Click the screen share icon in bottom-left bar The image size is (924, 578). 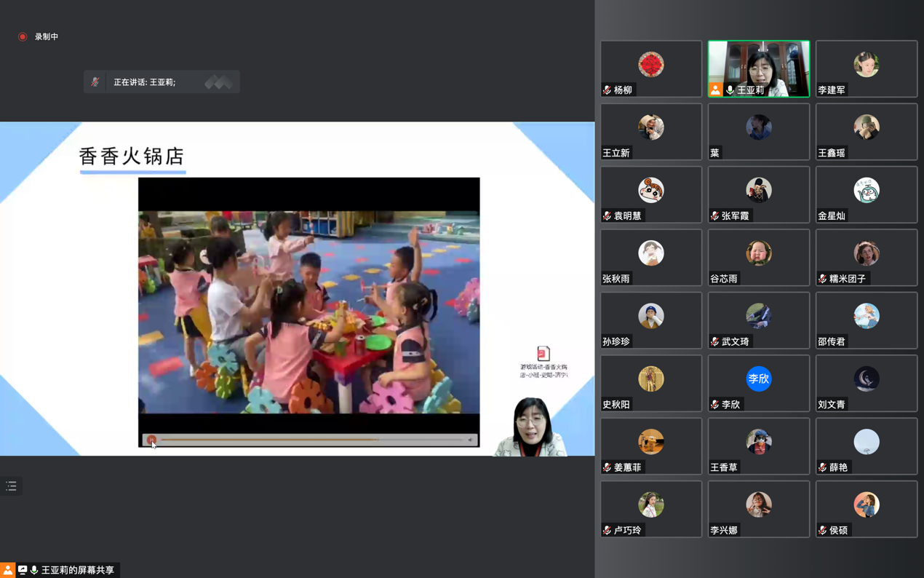coord(23,570)
